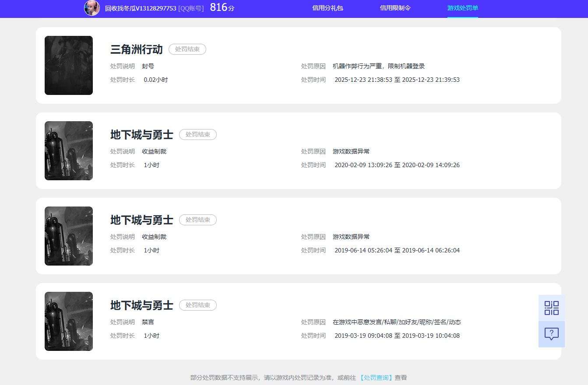Click 处罚结束 badge on the 2020-02-09 card
The height and width of the screenshot is (385, 588).
point(198,135)
